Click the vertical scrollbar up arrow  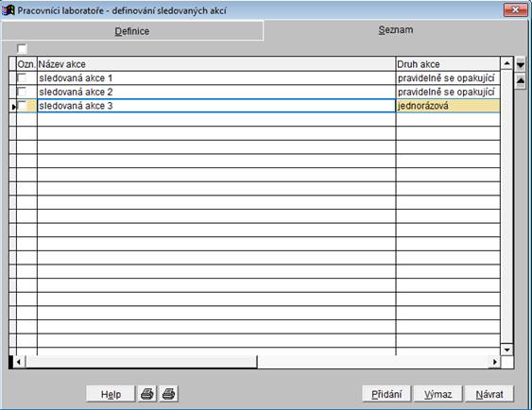[x=506, y=63]
